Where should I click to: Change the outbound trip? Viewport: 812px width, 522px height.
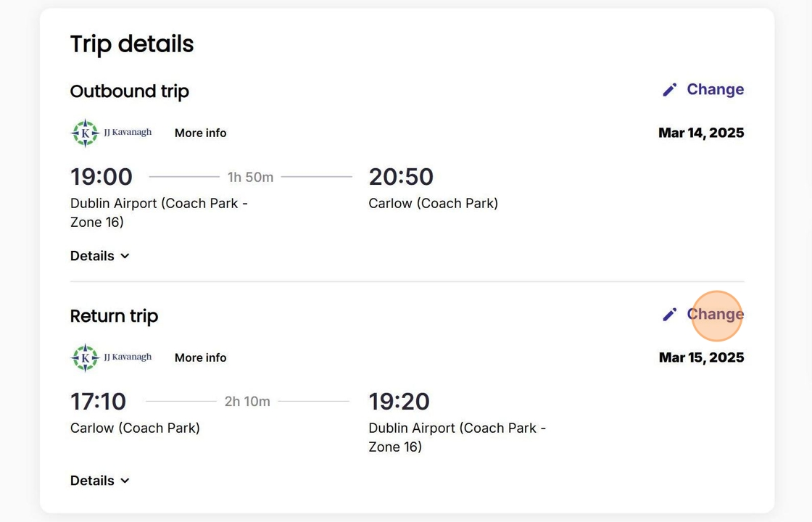point(714,89)
